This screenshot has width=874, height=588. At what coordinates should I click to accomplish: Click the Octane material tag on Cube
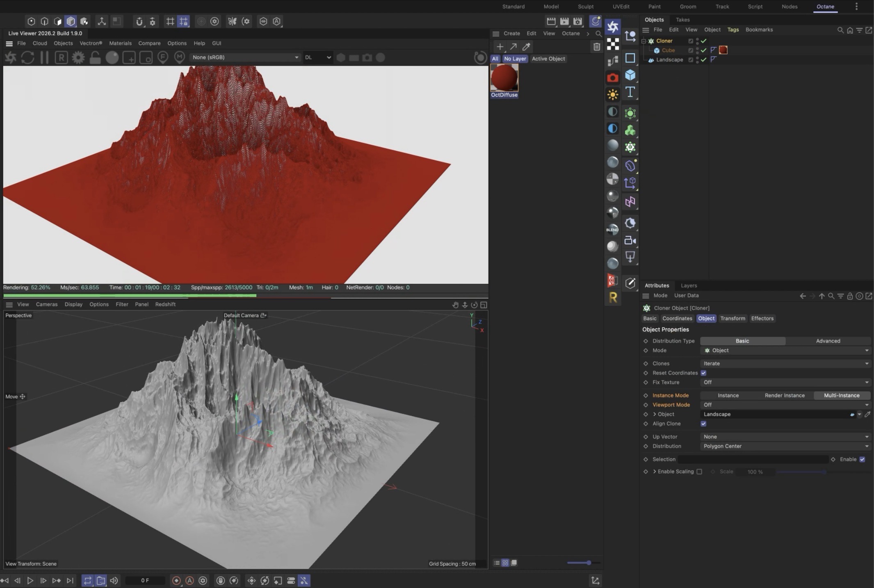click(x=723, y=50)
